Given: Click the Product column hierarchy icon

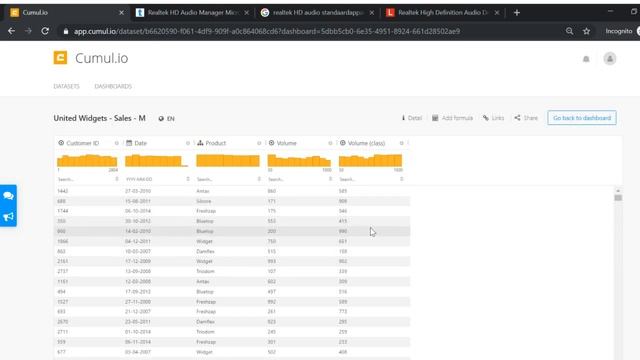Looking at the screenshot, I should click(x=200, y=143).
